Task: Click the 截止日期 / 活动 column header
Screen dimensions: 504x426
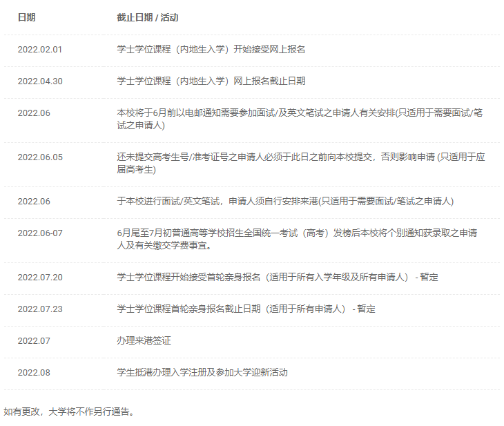Action: coord(147,17)
